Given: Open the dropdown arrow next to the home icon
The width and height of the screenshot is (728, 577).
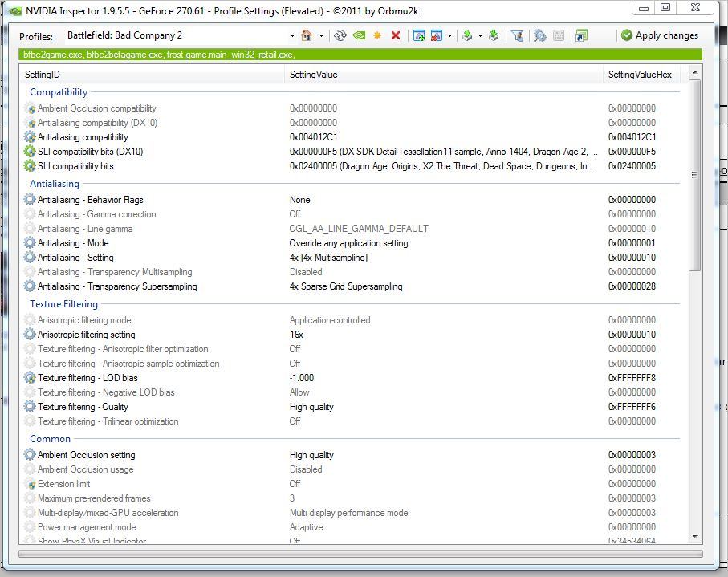Looking at the screenshot, I should (321, 36).
